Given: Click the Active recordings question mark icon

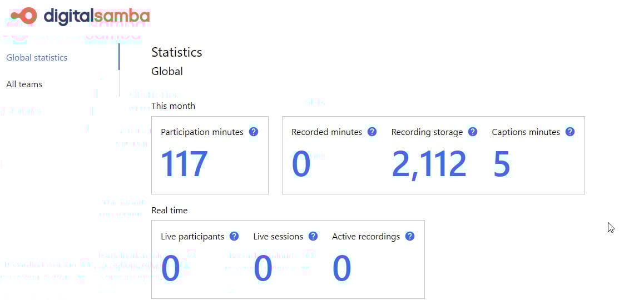Looking at the screenshot, I should pos(410,237).
